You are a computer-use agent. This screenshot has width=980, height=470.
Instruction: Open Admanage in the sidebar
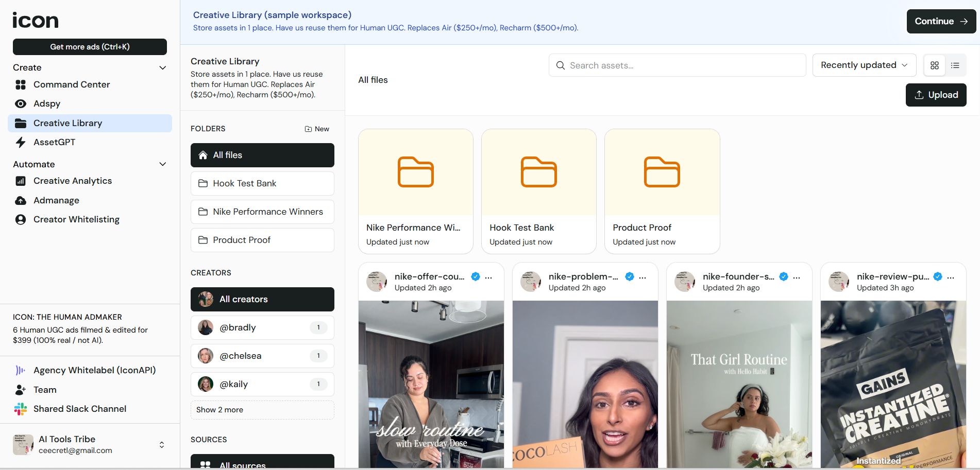[90, 200]
